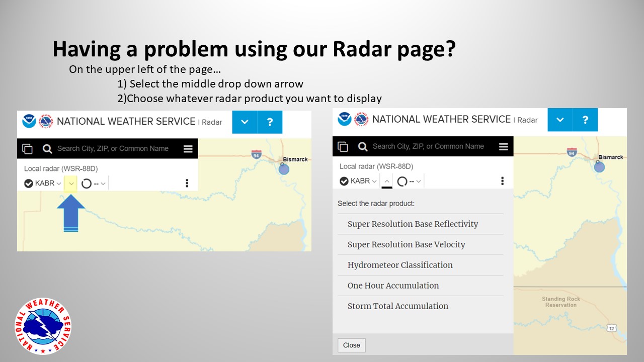
Task: Click the loading circle icon in the product-list screenshot
Action: (402, 182)
